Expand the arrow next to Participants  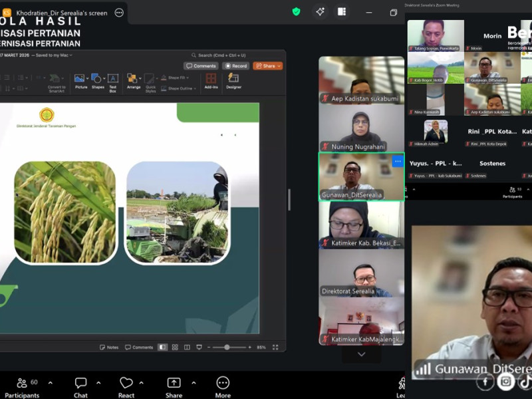point(51,383)
